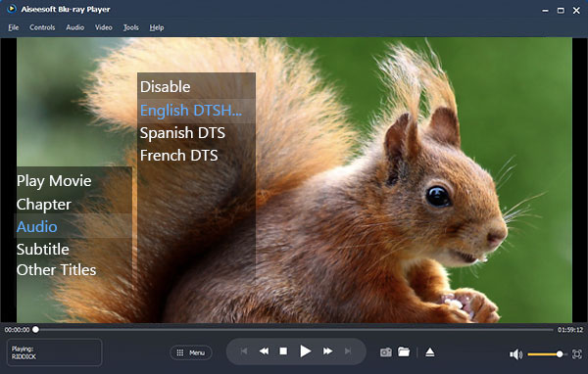This screenshot has height=374, width=588.
Task: Eject the disc with the eject icon
Action: [x=430, y=352]
